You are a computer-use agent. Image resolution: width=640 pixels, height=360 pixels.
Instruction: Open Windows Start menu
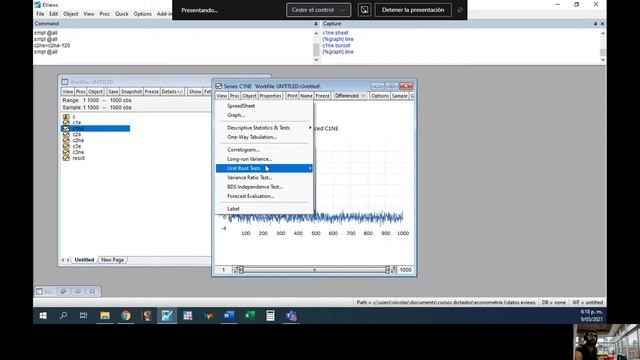tap(43, 316)
